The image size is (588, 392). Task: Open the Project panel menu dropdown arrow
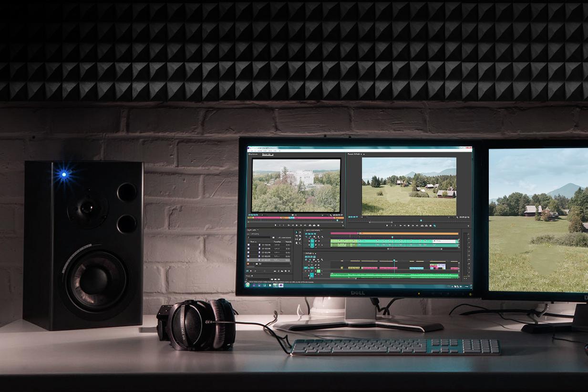[258, 230]
